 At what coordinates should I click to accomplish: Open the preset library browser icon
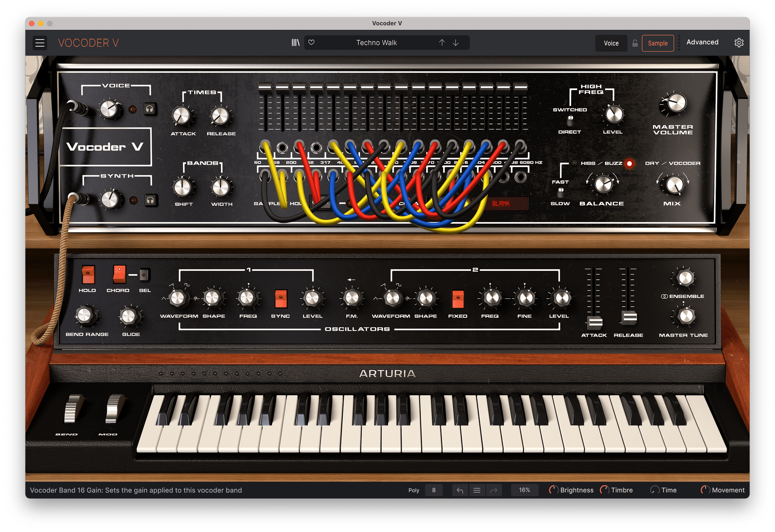295,42
